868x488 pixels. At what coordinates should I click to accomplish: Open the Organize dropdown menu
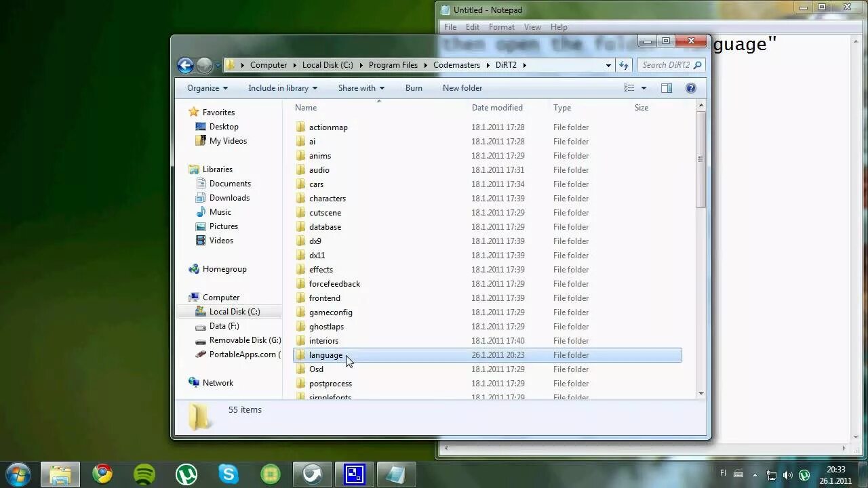point(208,88)
